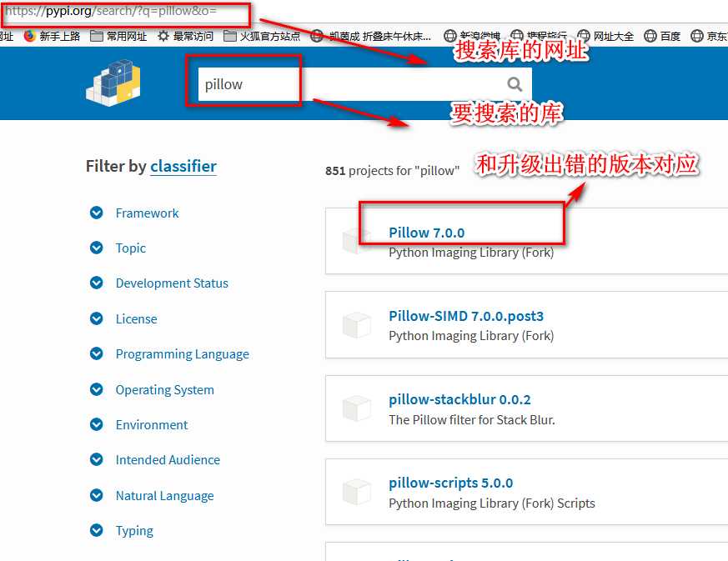The image size is (728, 561).
Task: Open the 新手上路 Firefox bookmark
Action: (x=52, y=36)
